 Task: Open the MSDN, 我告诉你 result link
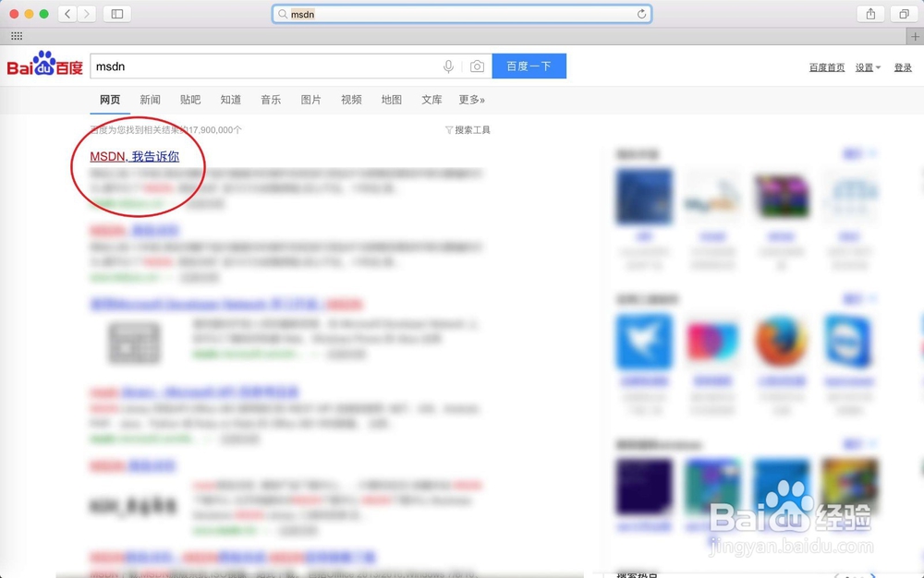[134, 157]
